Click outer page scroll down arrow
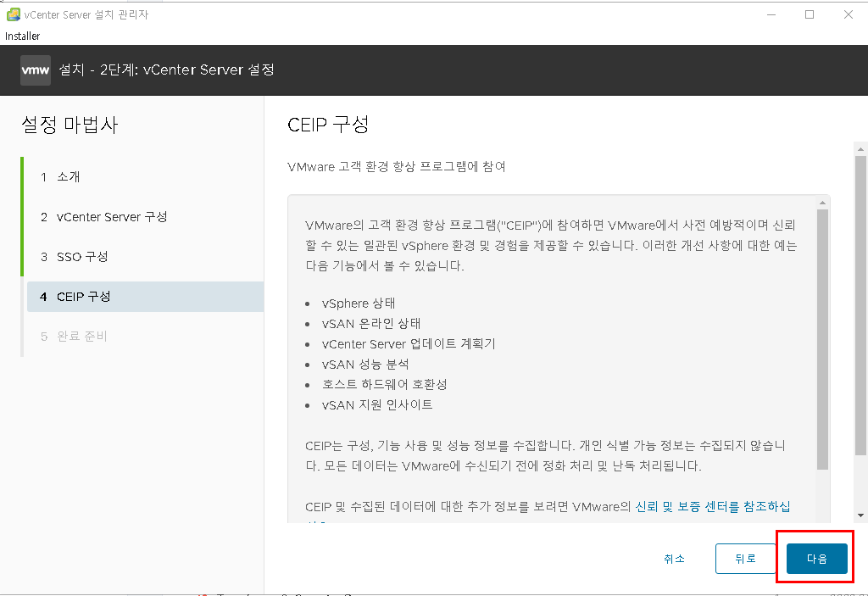 point(860,515)
